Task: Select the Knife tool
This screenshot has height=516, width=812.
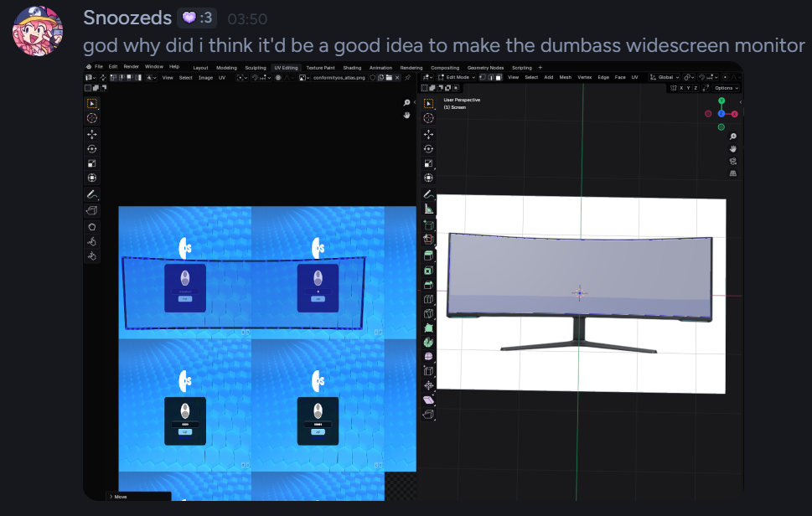Action: click(428, 313)
